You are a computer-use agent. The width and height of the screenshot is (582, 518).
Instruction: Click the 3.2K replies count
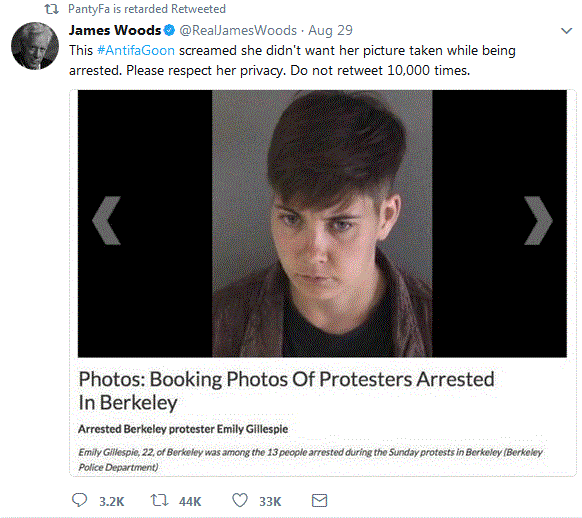pos(112,502)
